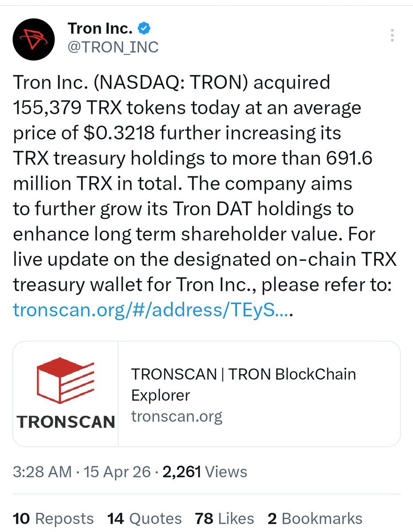
Task: Open the Tron Inc. profile avatar
Action: pos(34,38)
